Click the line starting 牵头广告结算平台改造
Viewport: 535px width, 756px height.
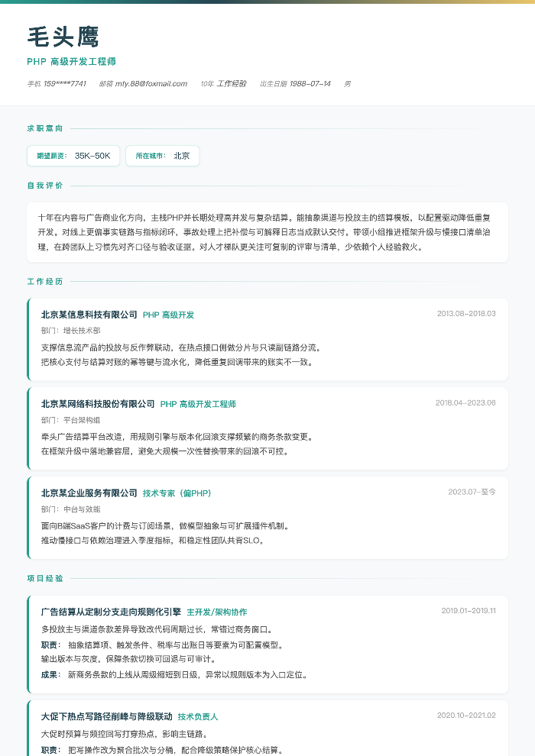tap(178, 437)
